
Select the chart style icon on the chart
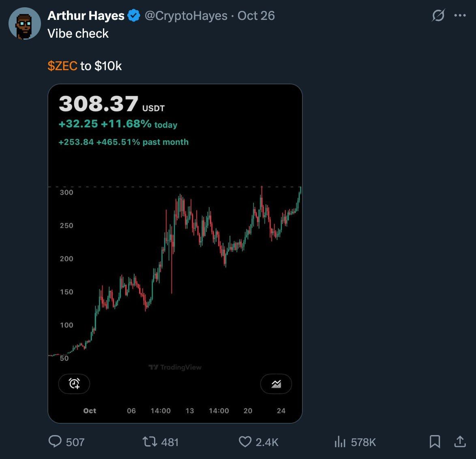coord(276,384)
